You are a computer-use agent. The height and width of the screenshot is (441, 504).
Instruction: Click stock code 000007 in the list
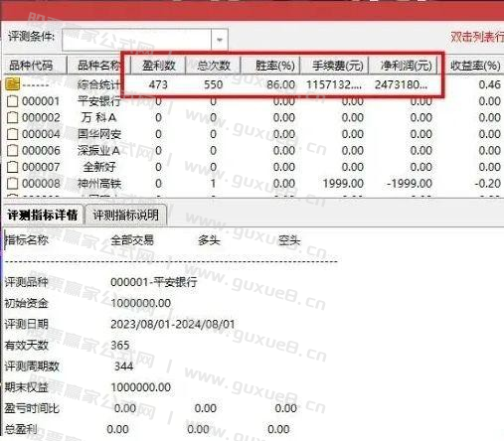point(41,167)
